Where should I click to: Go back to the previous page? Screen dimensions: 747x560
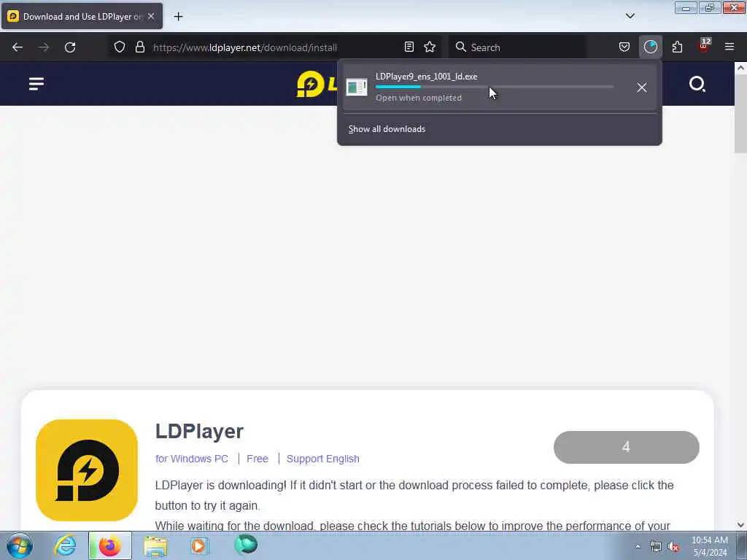click(18, 47)
